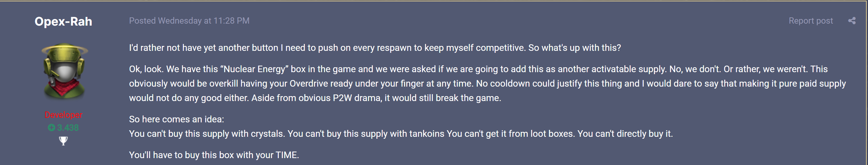Click the line 'So here comes an idea:'

point(176,119)
